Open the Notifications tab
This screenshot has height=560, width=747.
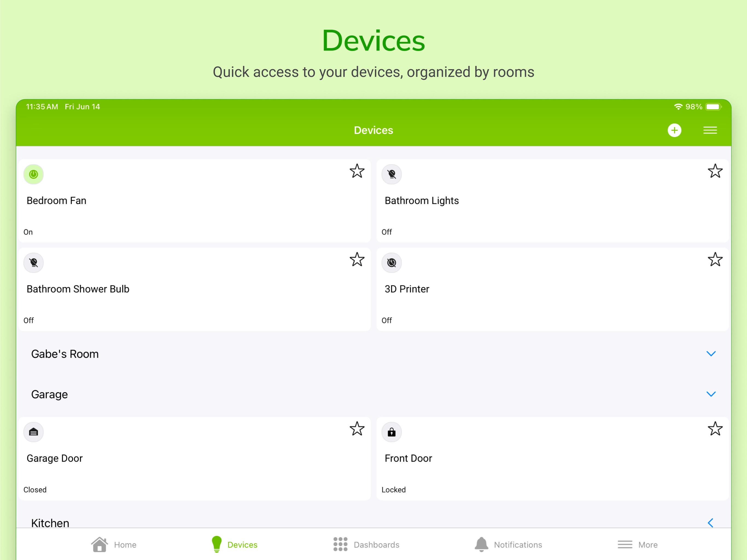coord(508,544)
